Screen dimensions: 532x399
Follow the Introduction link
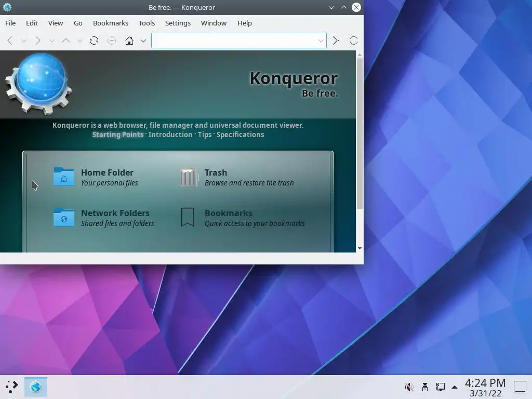tap(170, 135)
